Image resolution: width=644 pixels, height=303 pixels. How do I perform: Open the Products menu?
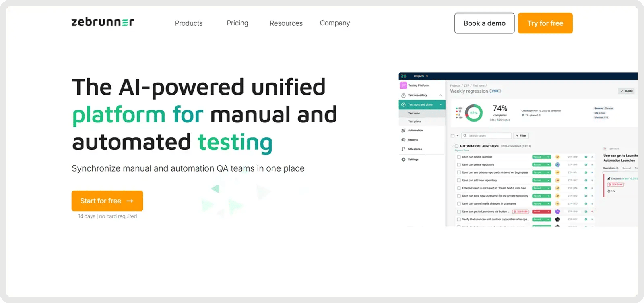[x=189, y=23]
